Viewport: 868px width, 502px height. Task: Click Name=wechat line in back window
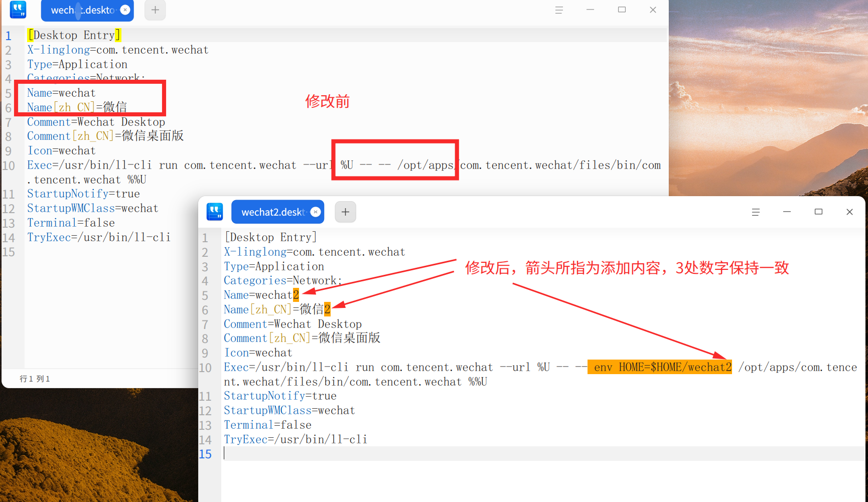pyautogui.click(x=61, y=93)
